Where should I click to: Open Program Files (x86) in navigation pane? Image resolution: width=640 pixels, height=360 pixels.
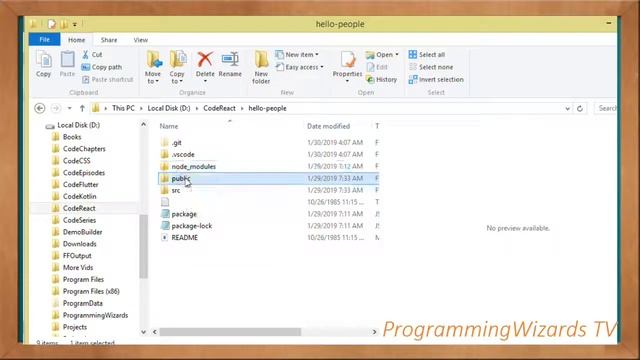coord(91,291)
